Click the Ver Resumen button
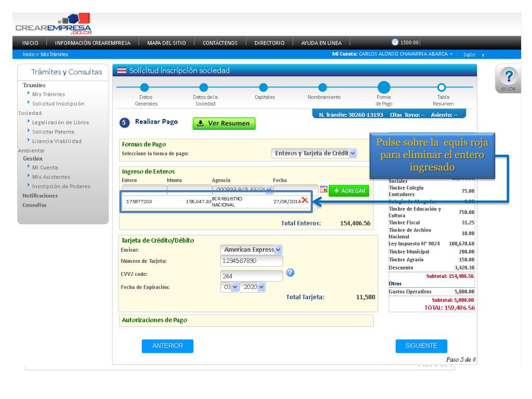This screenshot has width=532, height=399. click(x=224, y=124)
